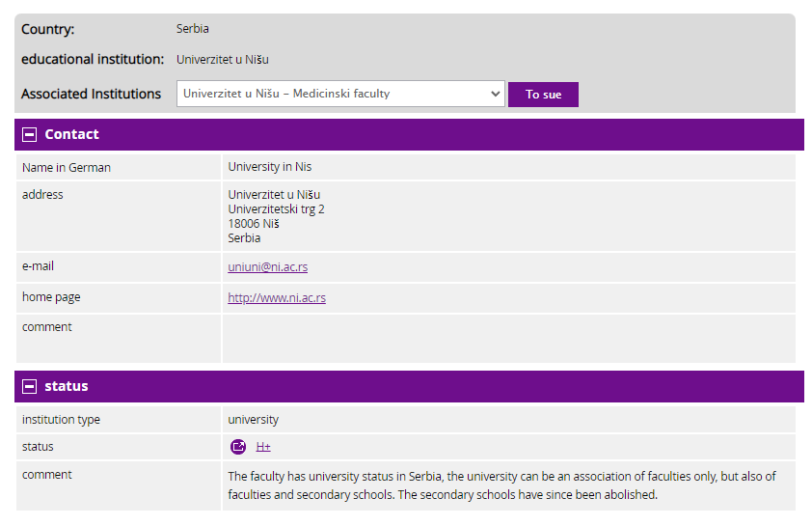
Task: Click the 'address' row label
Action: 42,194
